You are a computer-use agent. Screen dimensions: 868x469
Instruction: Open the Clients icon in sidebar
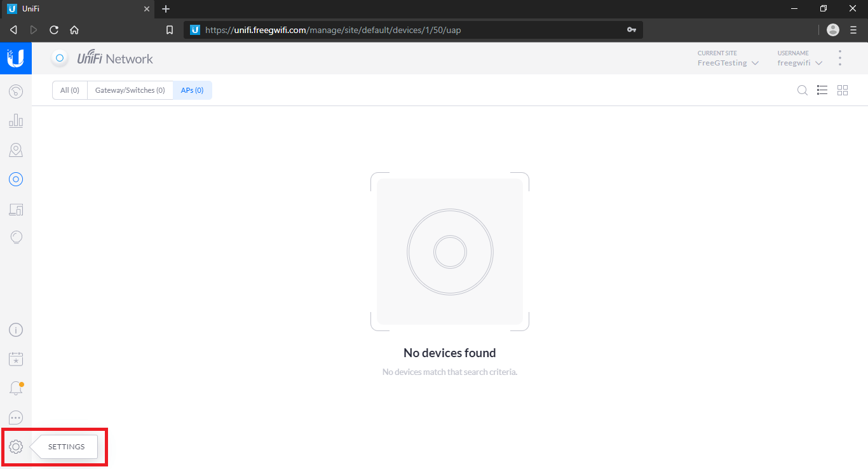[x=16, y=209]
